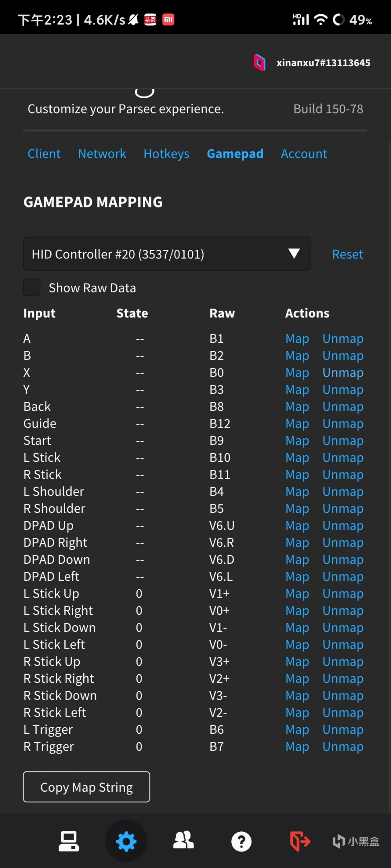The image size is (391, 868).
Task: Select the settings gear icon
Action: click(x=126, y=841)
